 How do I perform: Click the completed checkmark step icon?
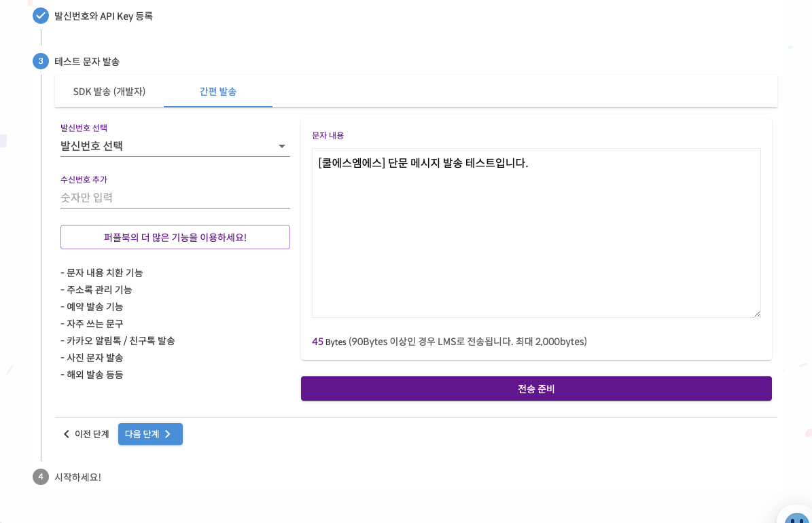point(40,16)
